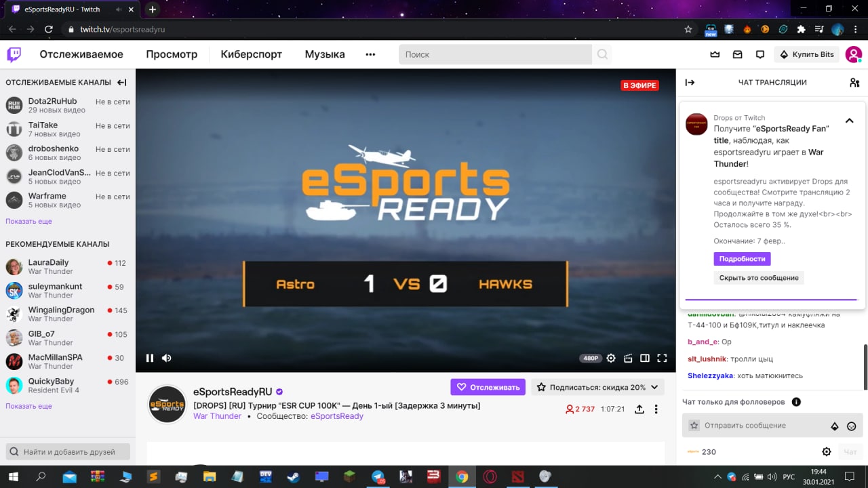Open the channel three-dot options menu
Image resolution: width=868 pixels, height=488 pixels.
(656, 409)
